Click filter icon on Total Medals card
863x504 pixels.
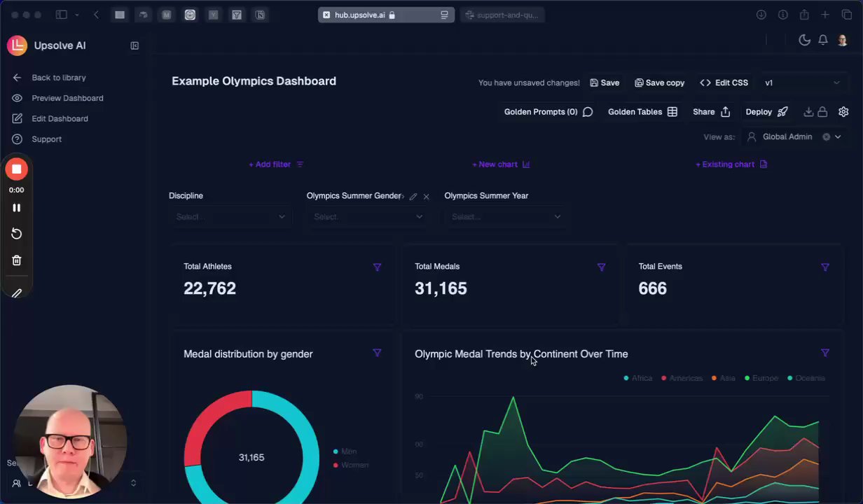pos(601,267)
